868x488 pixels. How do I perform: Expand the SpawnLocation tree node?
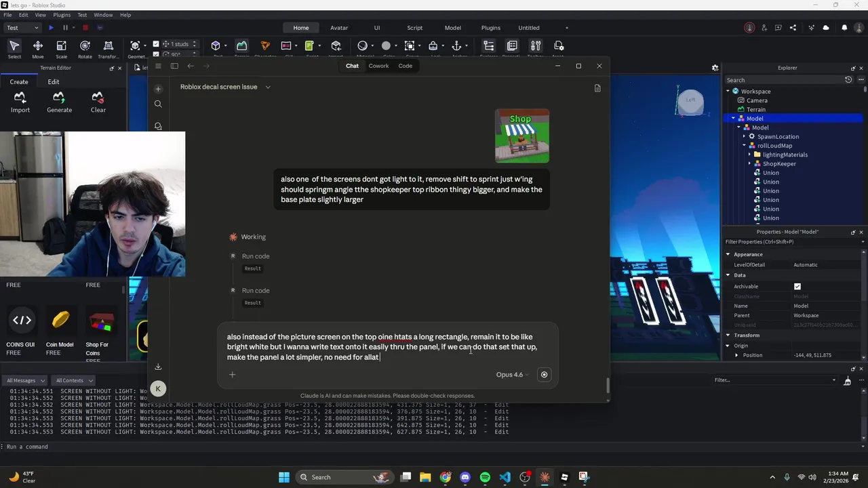[745, 136]
